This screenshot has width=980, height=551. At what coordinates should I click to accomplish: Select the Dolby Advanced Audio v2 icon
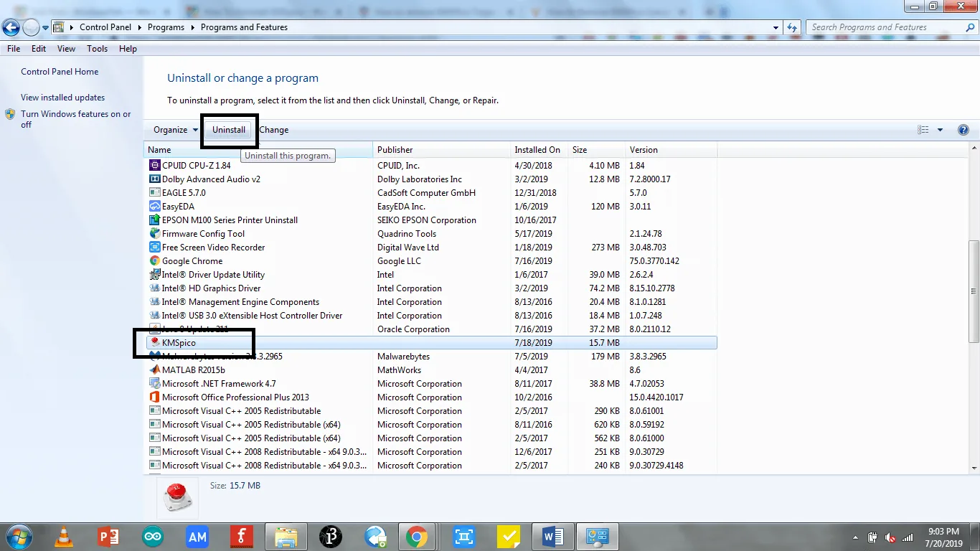[x=154, y=179]
